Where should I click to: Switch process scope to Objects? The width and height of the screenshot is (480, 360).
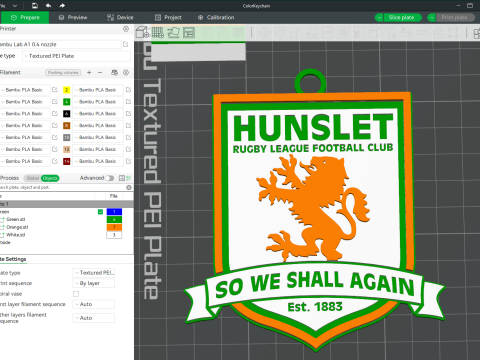click(50, 178)
